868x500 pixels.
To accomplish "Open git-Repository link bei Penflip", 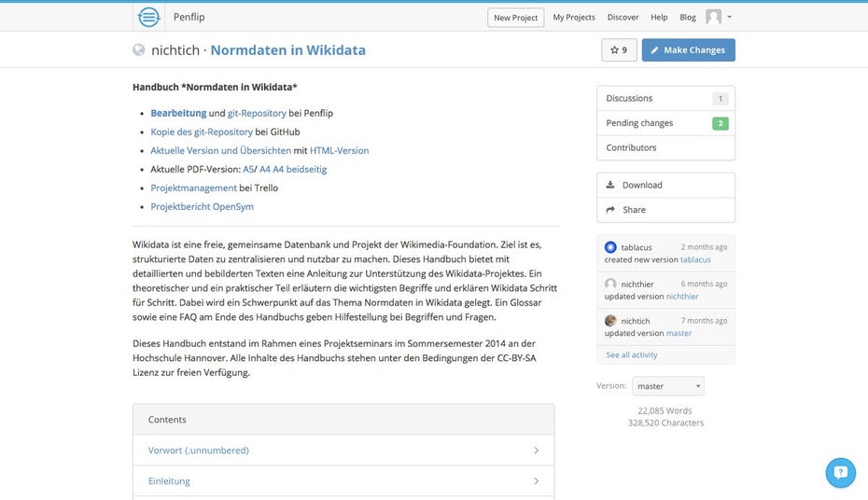I will 257,113.
